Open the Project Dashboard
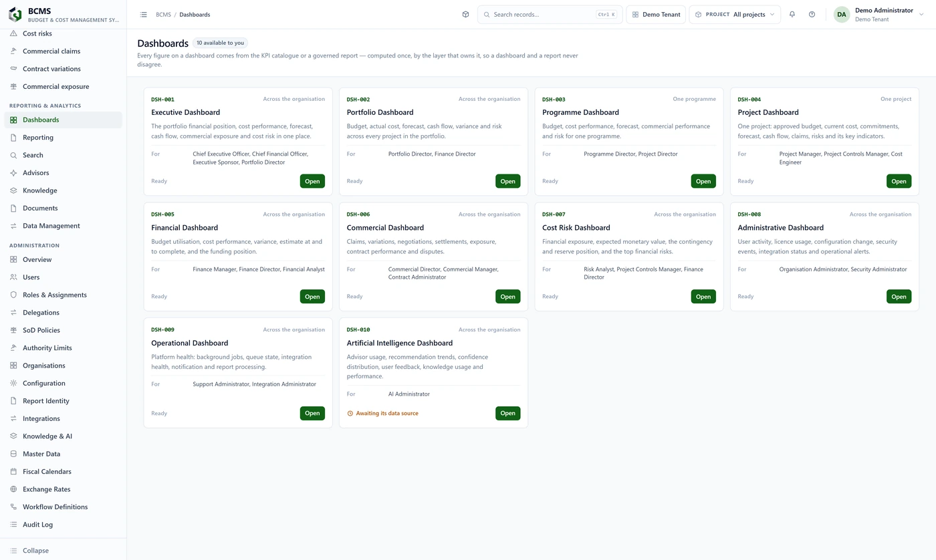Image resolution: width=936 pixels, height=560 pixels. tap(899, 181)
